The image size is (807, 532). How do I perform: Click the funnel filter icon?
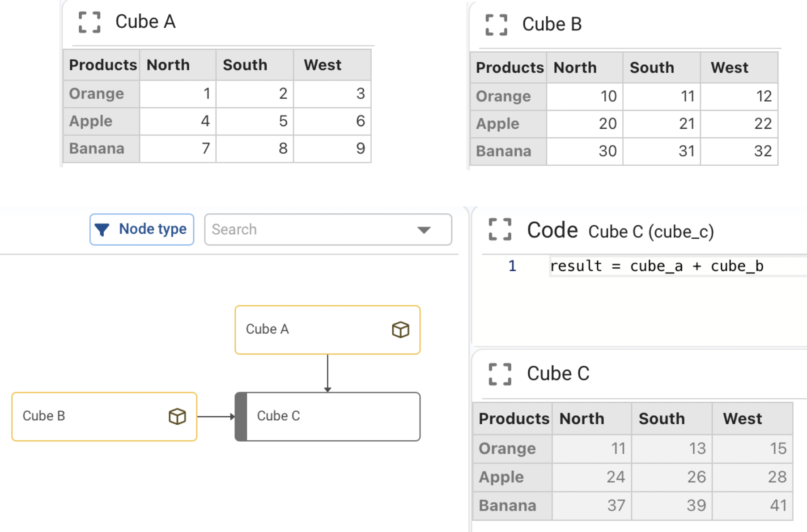102,229
